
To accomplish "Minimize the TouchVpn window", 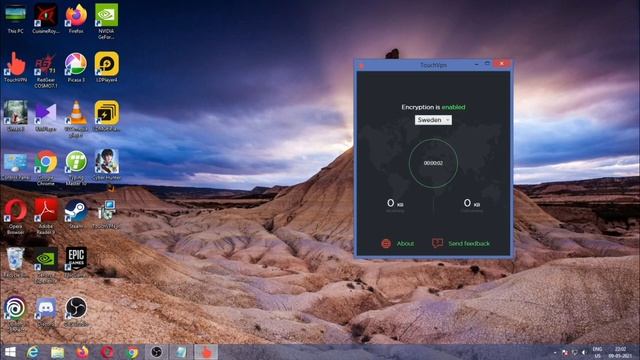I will pyautogui.click(x=476, y=64).
